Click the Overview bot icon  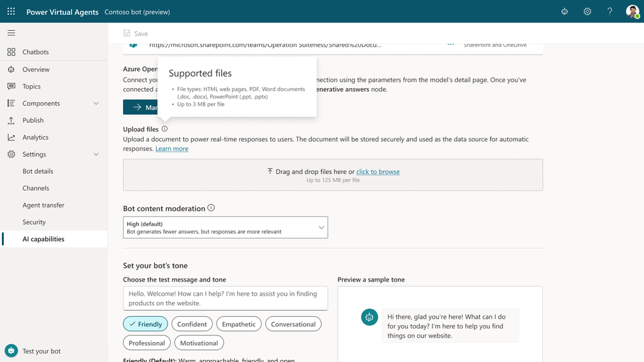coord(11,70)
